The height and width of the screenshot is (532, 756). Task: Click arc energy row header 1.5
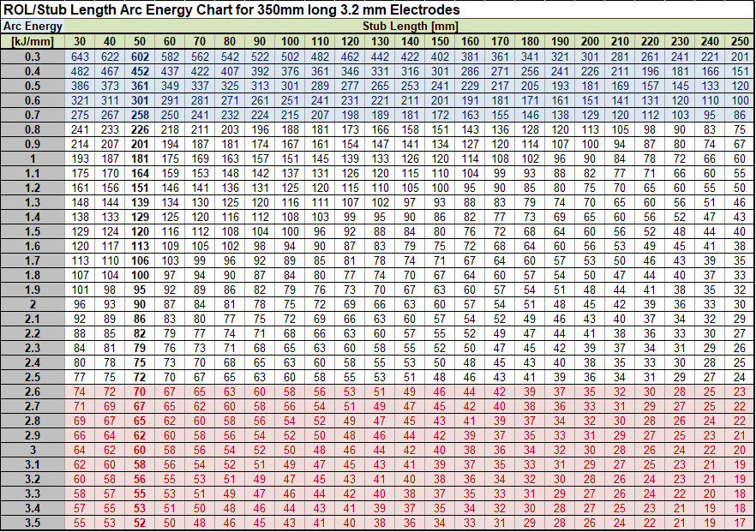tap(33, 232)
